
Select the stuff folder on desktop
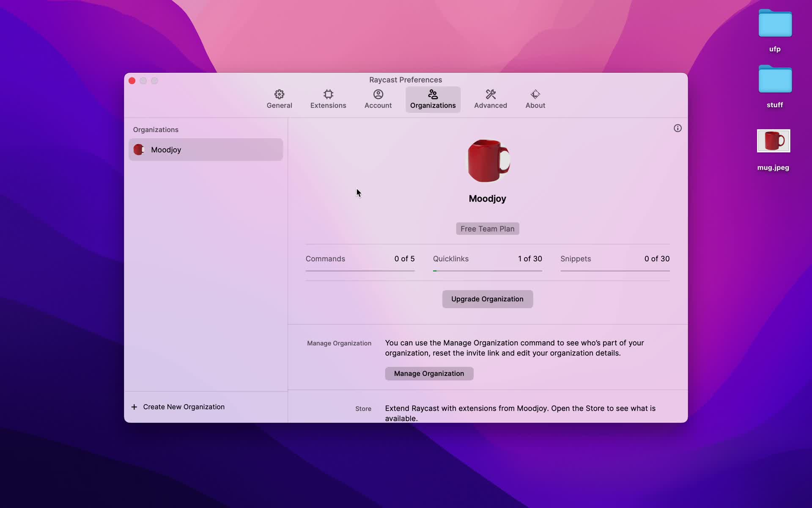coord(775,87)
